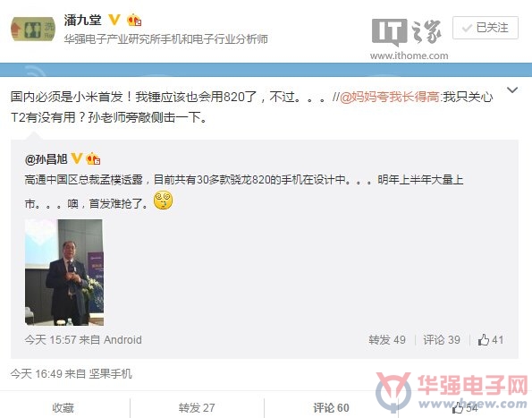The height and width of the screenshot is (418, 532).
Task: Open the 收藏 favorites tab
Action: 63,407
